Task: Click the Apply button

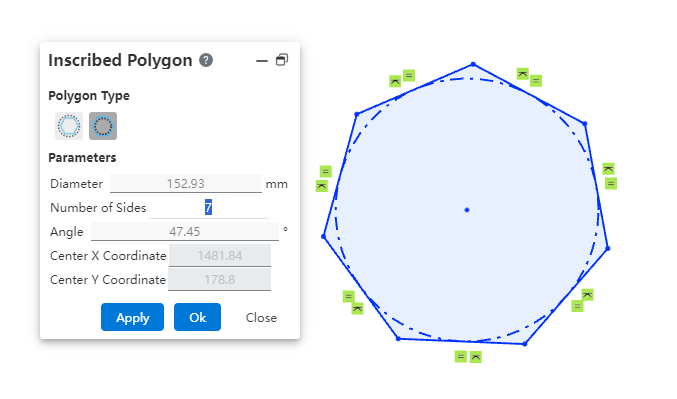Action: coord(133,317)
